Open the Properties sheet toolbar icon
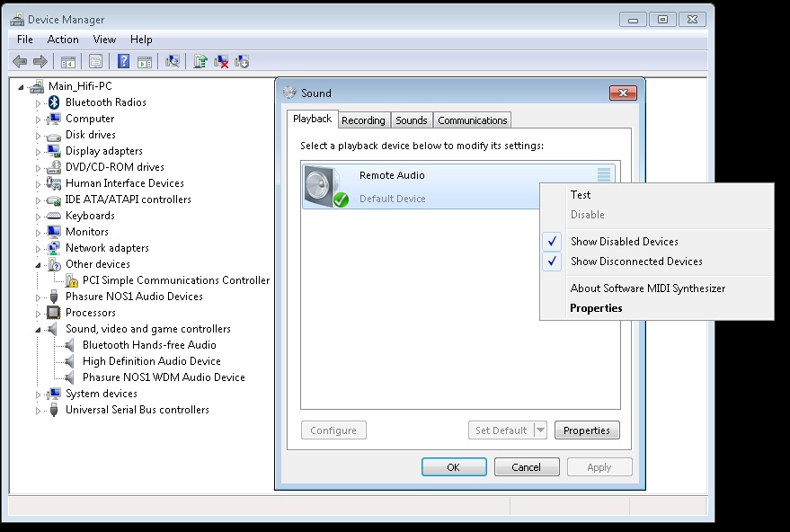The width and height of the screenshot is (790, 532). (96, 61)
